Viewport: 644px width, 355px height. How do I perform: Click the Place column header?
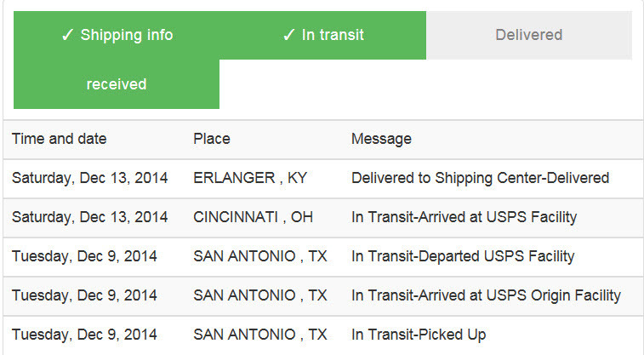(x=212, y=139)
